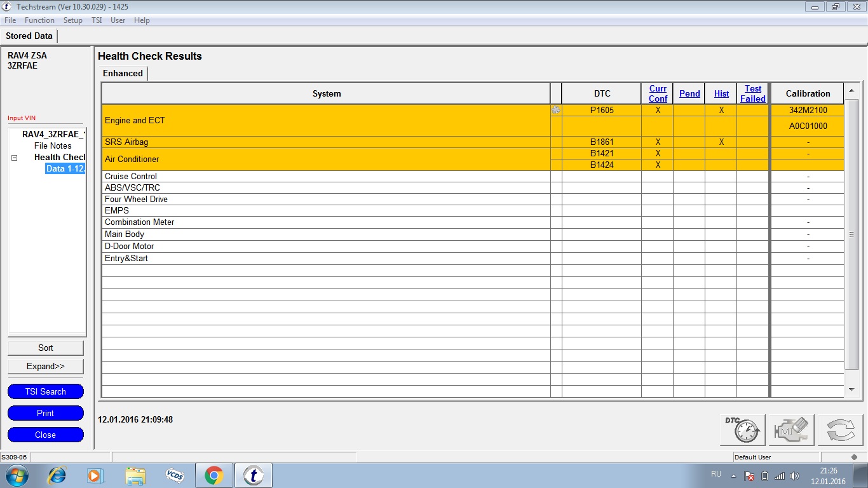868x488 pixels.
Task: Click the TSI Search button
Action: pos(46,391)
